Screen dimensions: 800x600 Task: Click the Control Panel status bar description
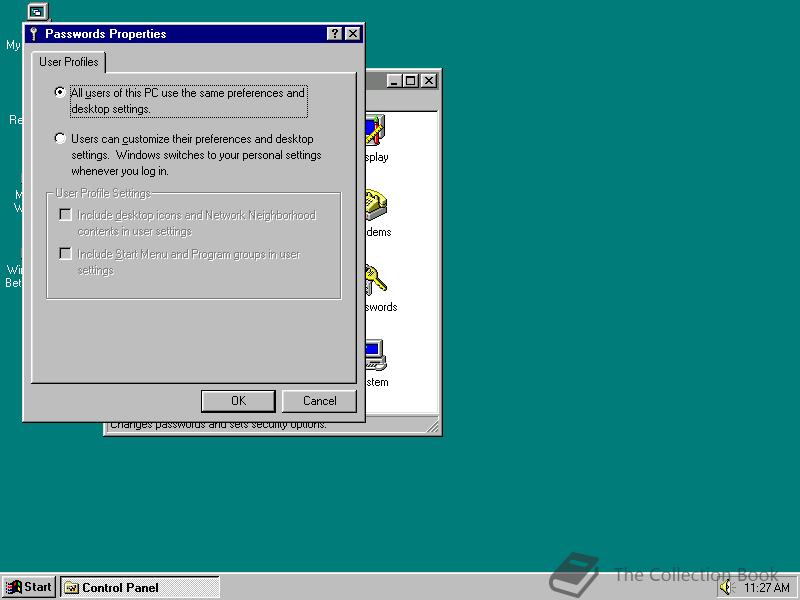218,426
